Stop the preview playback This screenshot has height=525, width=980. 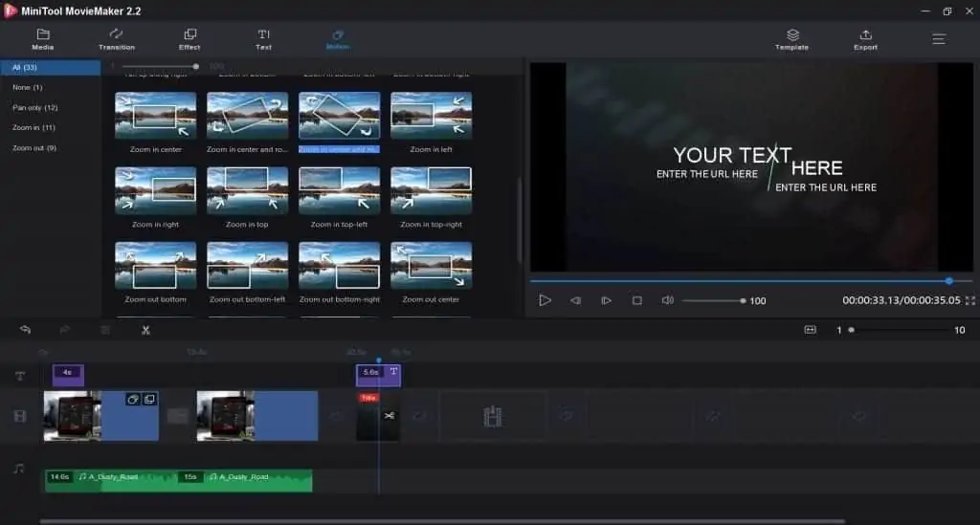(636, 300)
